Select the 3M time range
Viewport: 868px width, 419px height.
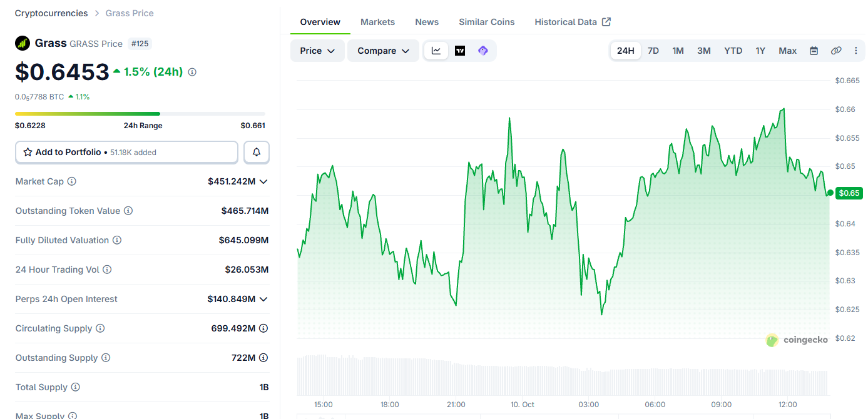pyautogui.click(x=704, y=51)
